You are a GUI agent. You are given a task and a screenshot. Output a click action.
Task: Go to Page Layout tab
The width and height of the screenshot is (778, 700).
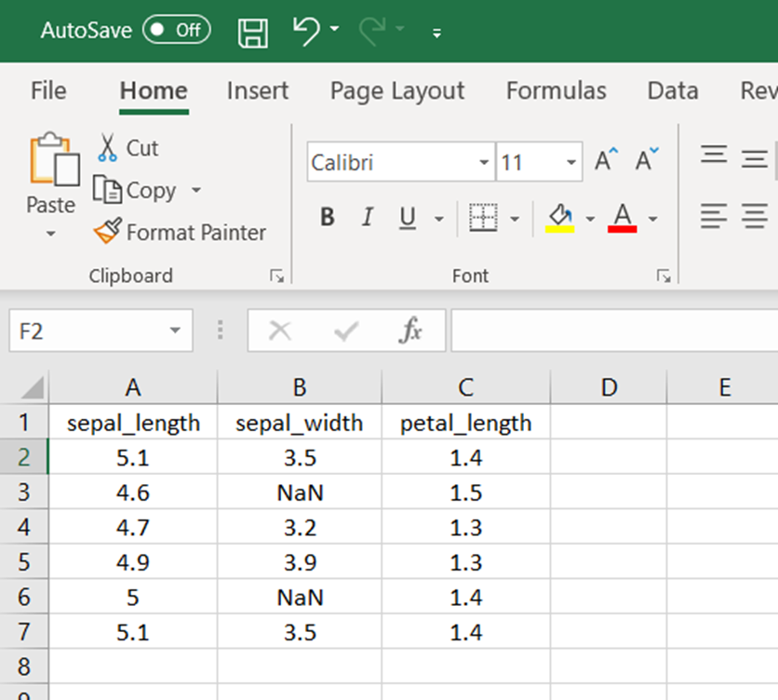(397, 91)
